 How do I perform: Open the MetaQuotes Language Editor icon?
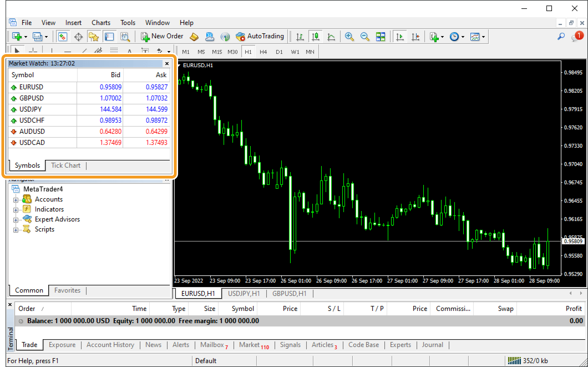[x=194, y=37]
